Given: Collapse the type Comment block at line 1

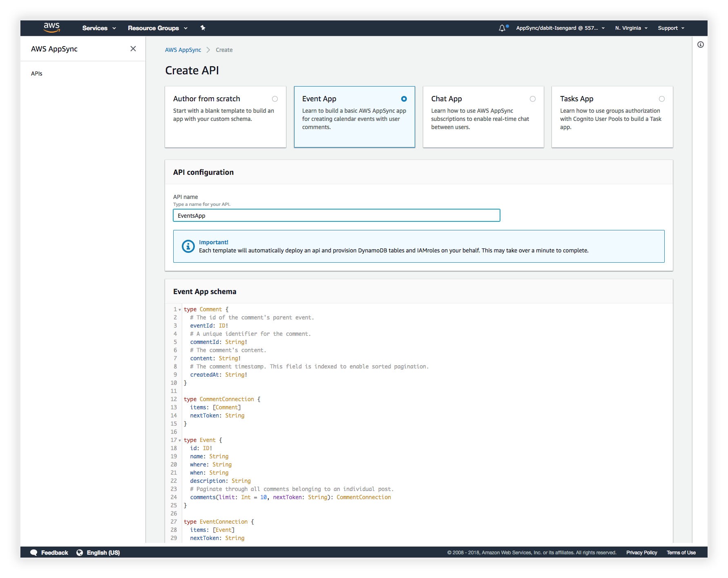Looking at the screenshot, I should tap(180, 310).
